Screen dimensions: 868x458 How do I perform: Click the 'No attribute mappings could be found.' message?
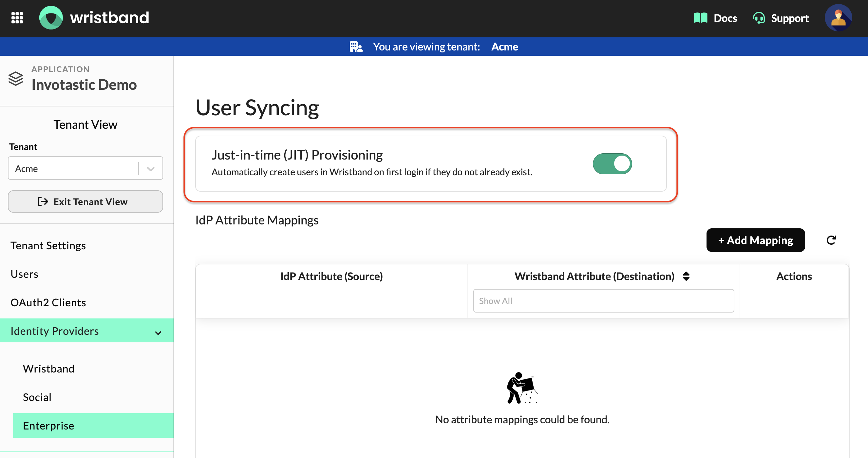coord(522,419)
